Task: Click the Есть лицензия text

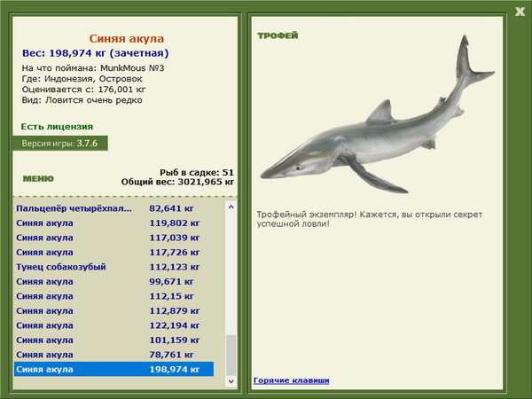Action: 57,127
